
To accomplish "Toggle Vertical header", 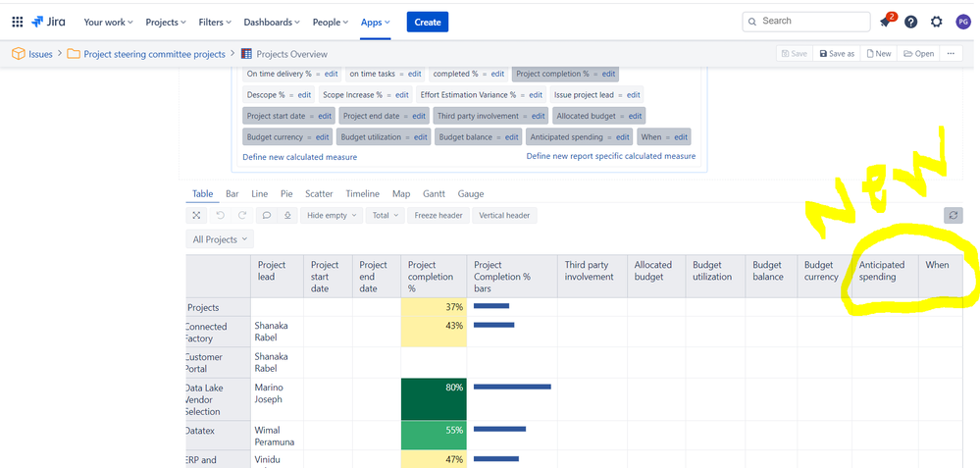I will tap(504, 216).
